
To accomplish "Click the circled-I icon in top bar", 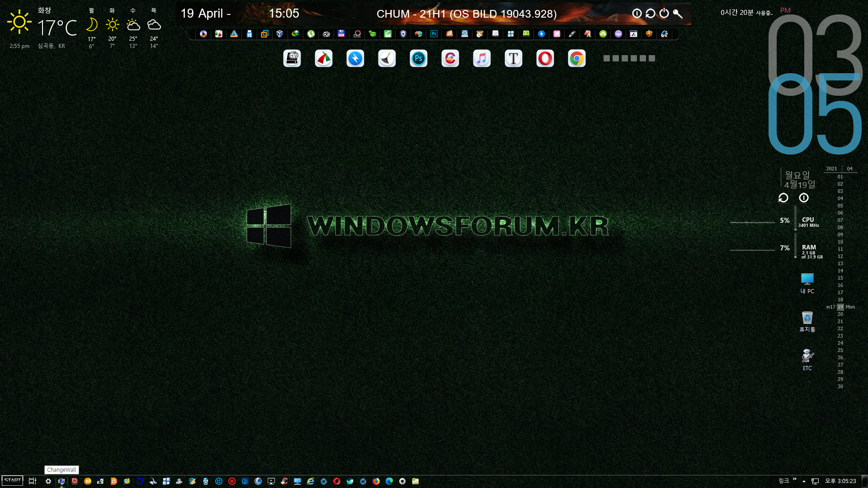I will (637, 13).
